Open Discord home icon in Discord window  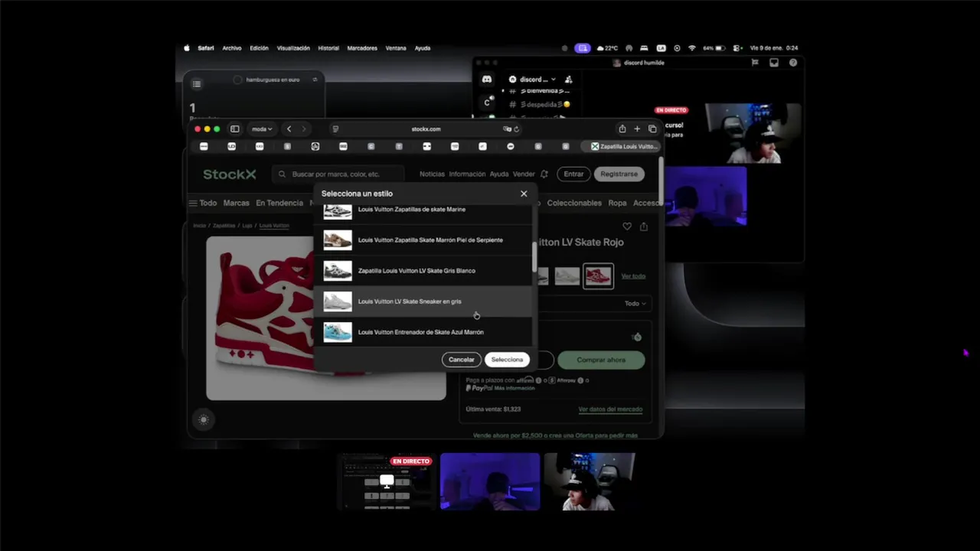(487, 80)
